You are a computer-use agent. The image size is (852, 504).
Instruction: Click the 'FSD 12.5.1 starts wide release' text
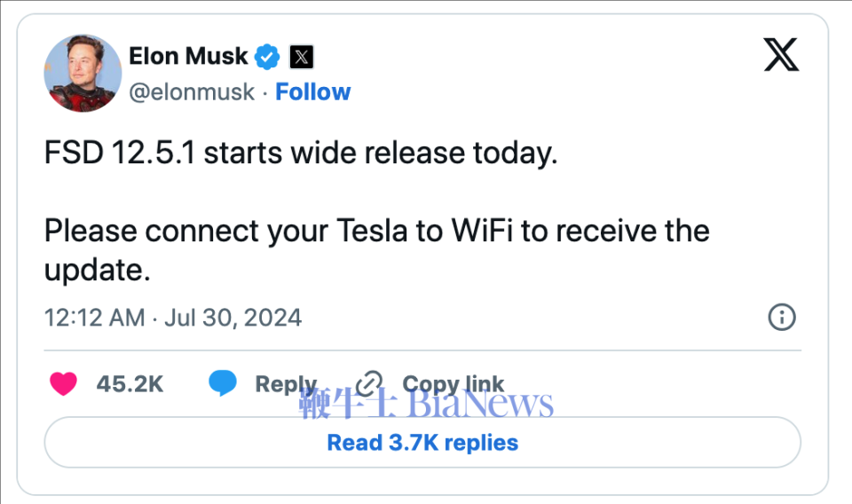click(x=301, y=154)
